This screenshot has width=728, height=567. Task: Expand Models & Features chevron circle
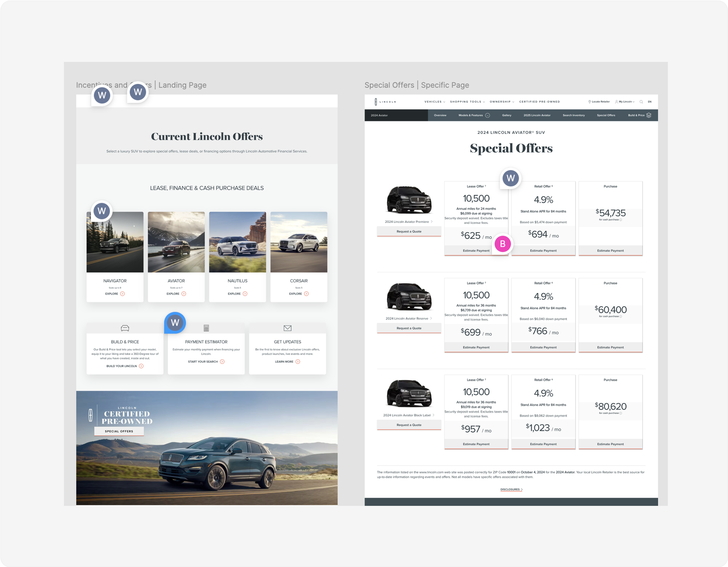(x=487, y=115)
